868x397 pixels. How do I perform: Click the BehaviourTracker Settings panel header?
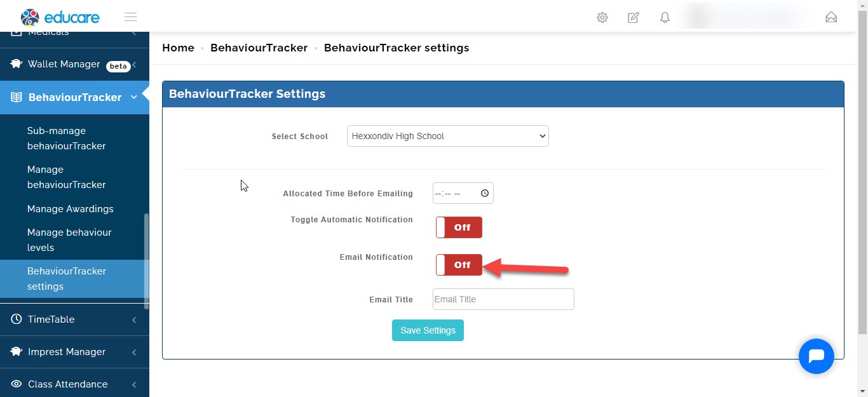[503, 94]
